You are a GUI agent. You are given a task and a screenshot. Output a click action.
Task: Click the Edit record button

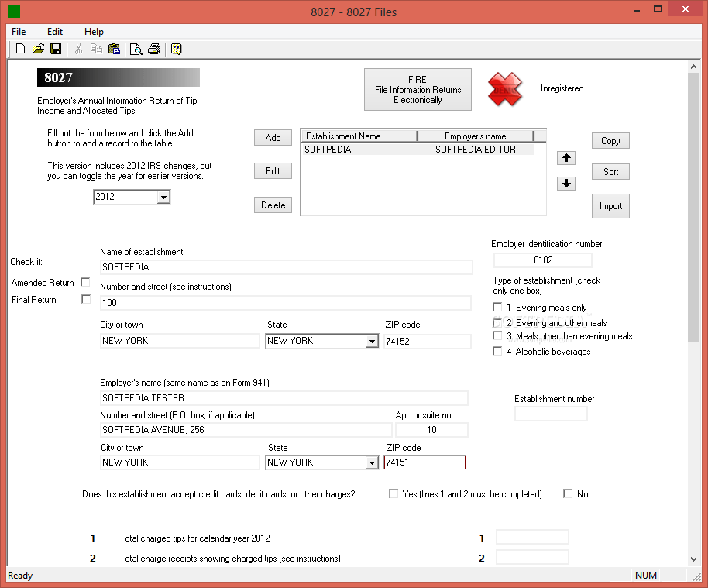pyautogui.click(x=273, y=171)
